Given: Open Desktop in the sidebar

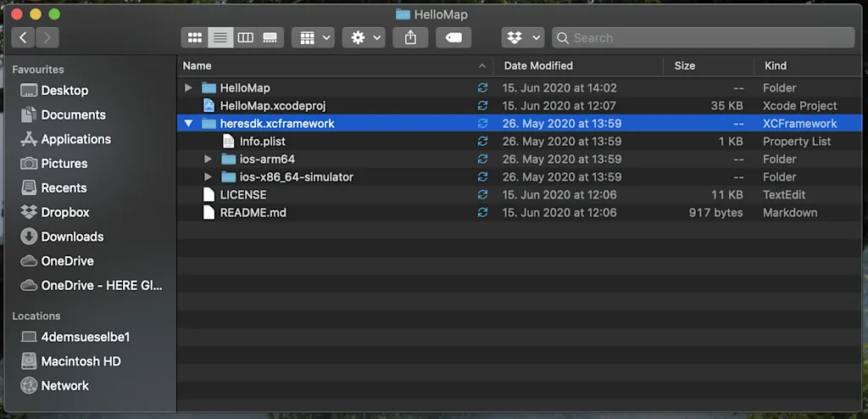Looking at the screenshot, I should tap(64, 91).
